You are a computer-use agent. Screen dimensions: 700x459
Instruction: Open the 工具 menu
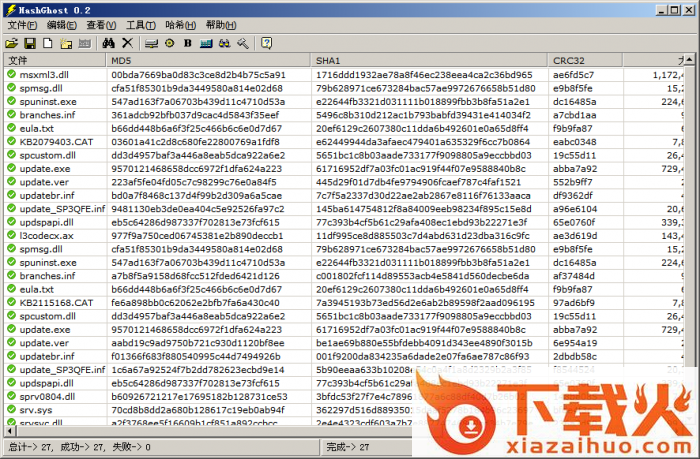(139, 24)
